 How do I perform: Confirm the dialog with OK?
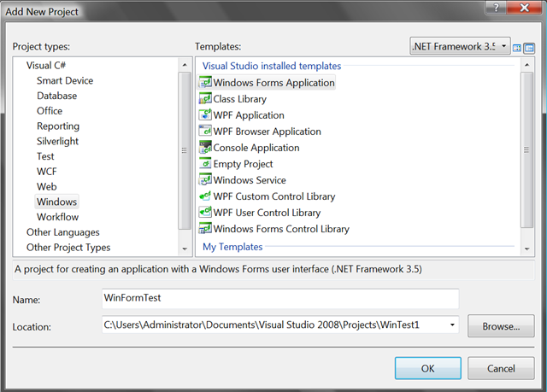(x=427, y=368)
